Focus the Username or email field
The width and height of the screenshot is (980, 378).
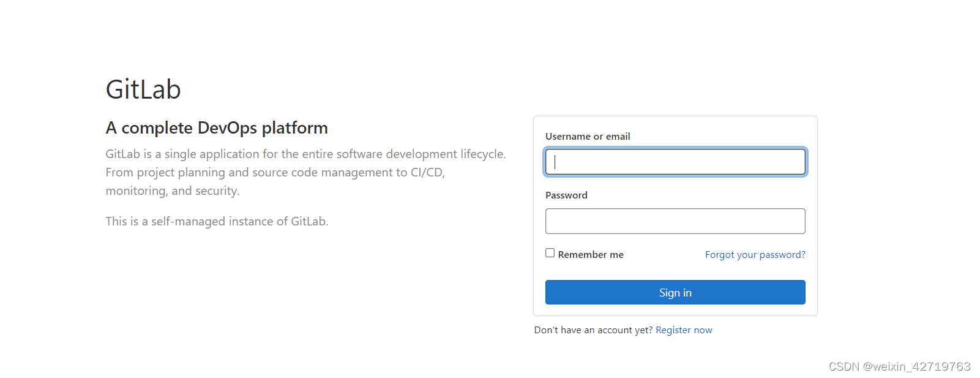pyautogui.click(x=675, y=162)
